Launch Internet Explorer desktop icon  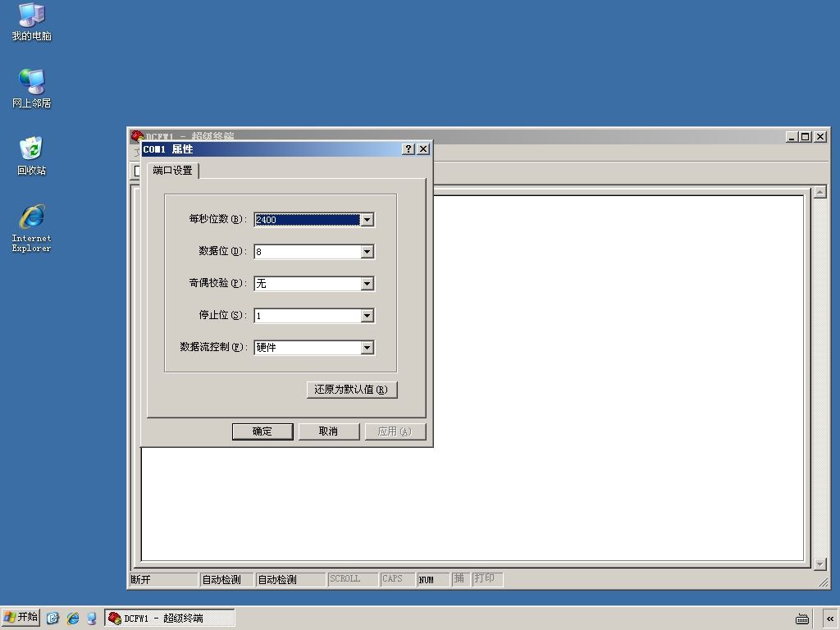[x=32, y=228]
